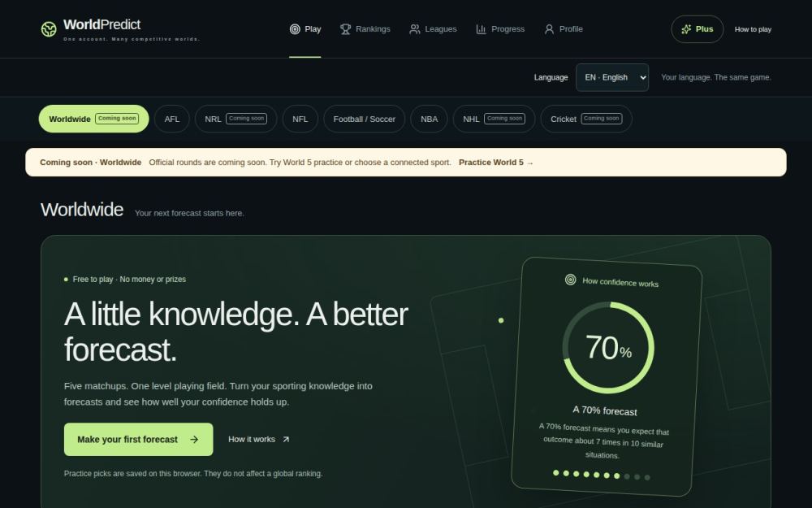The image size is (812, 508).
Task: Click the 'One account. Many competitive worlds.' tagline
Action: point(132,39)
